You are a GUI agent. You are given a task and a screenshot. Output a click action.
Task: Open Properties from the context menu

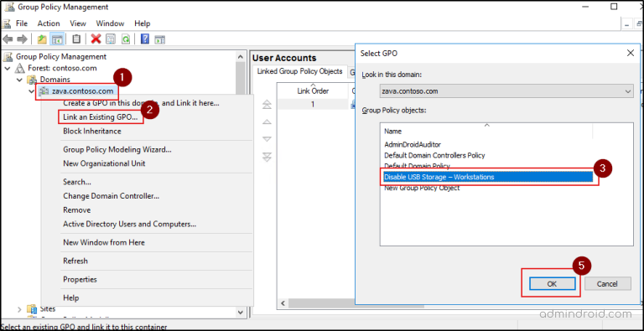pos(80,280)
